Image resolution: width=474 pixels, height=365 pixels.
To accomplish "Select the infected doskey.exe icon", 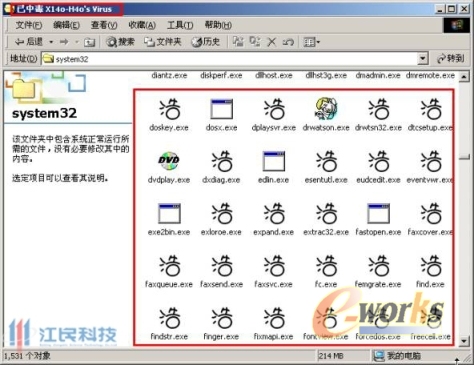I will (170, 109).
